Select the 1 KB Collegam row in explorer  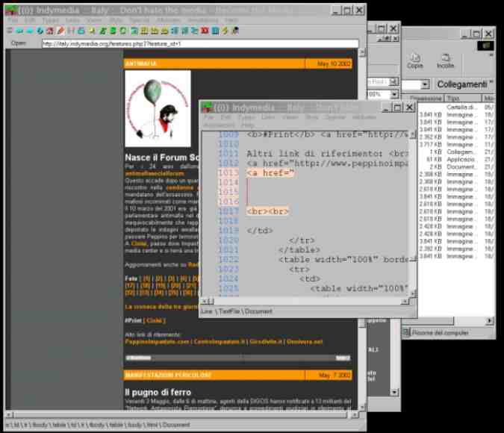(x=455, y=152)
